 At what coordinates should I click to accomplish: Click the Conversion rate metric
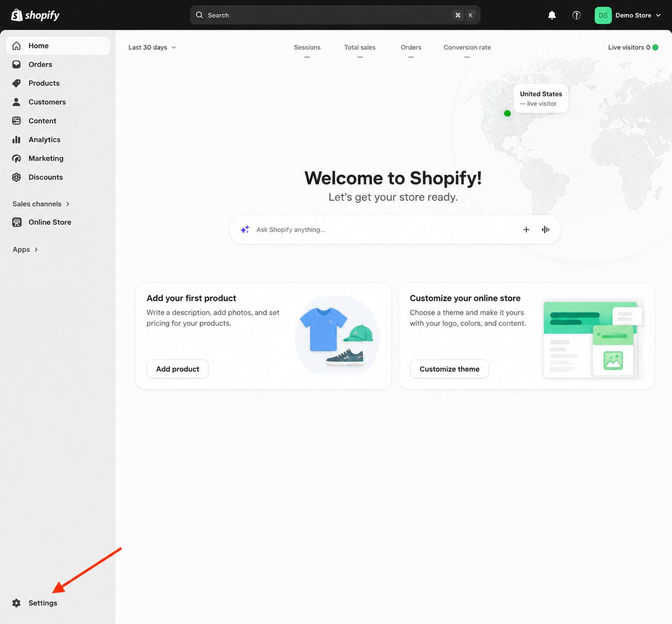click(x=467, y=51)
